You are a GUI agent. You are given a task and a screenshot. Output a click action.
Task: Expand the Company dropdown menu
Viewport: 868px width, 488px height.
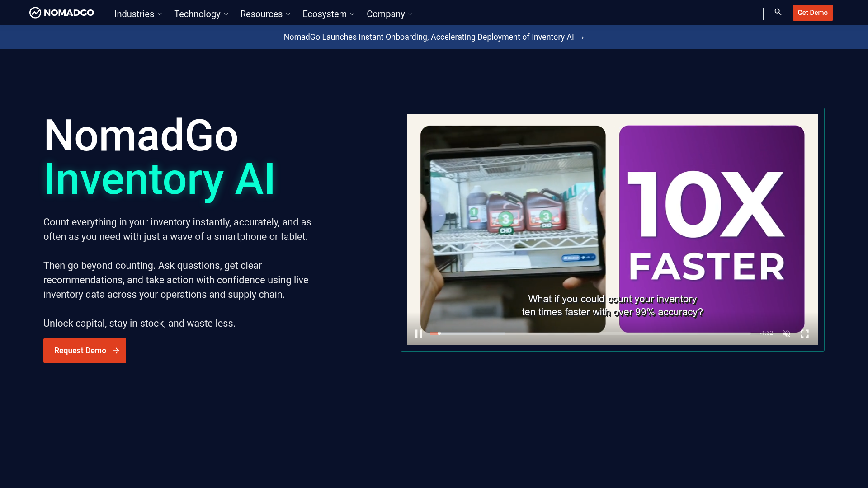(x=389, y=14)
